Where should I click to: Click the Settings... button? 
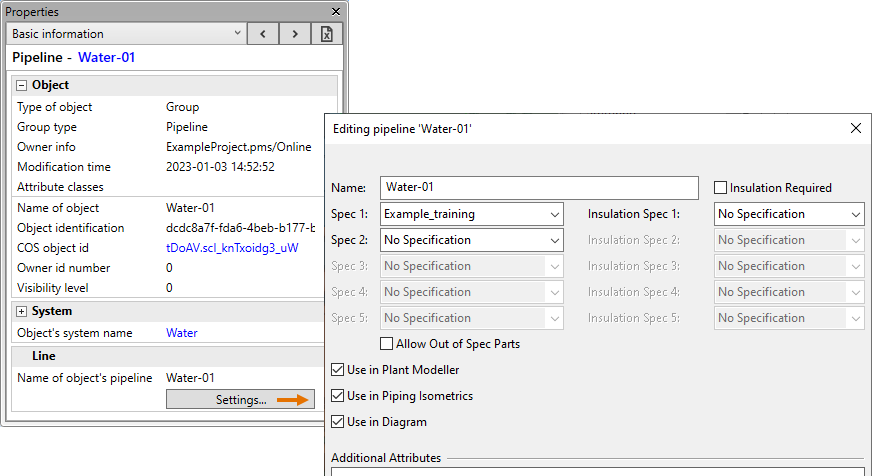240,400
